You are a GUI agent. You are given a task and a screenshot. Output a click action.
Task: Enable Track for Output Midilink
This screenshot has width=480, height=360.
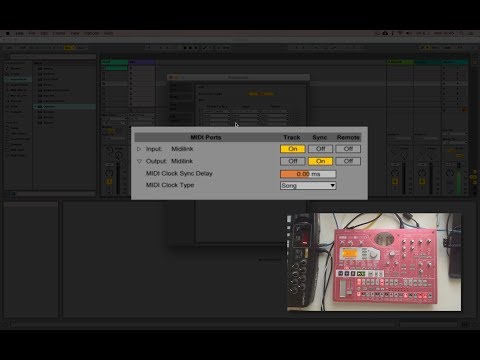coord(293,161)
